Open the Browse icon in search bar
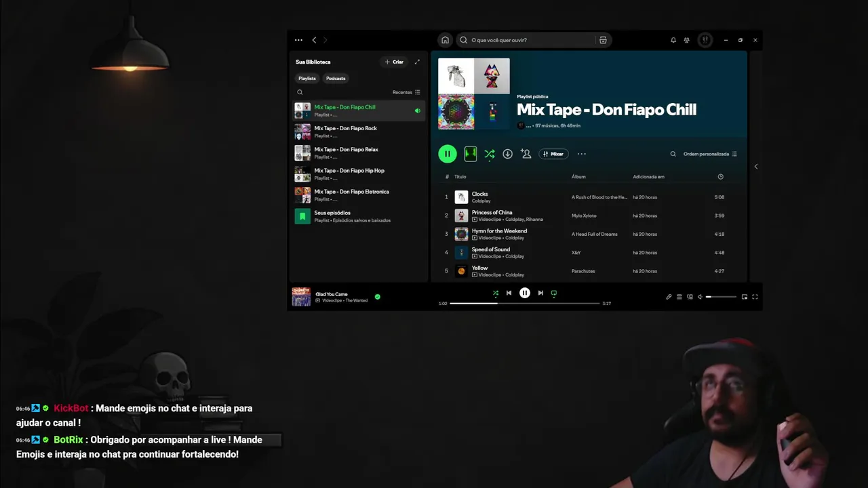 click(x=603, y=40)
